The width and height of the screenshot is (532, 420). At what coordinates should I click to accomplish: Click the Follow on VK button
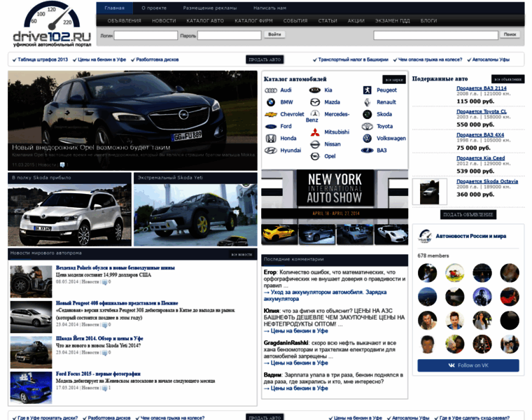(468, 365)
